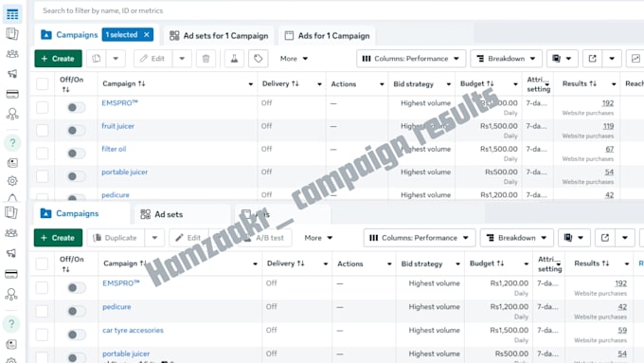Click the tag label icon in toolbar
The width and height of the screenshot is (644, 363).
[x=258, y=59]
